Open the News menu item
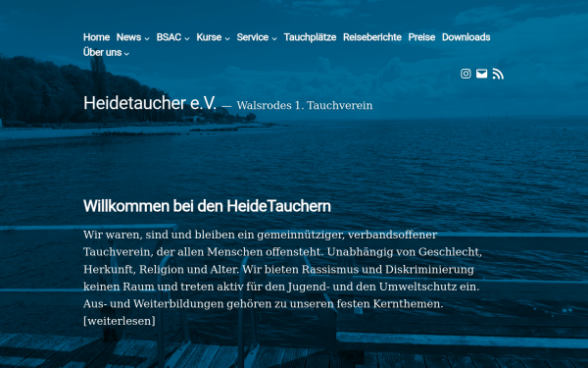588x368 pixels. [x=128, y=37]
